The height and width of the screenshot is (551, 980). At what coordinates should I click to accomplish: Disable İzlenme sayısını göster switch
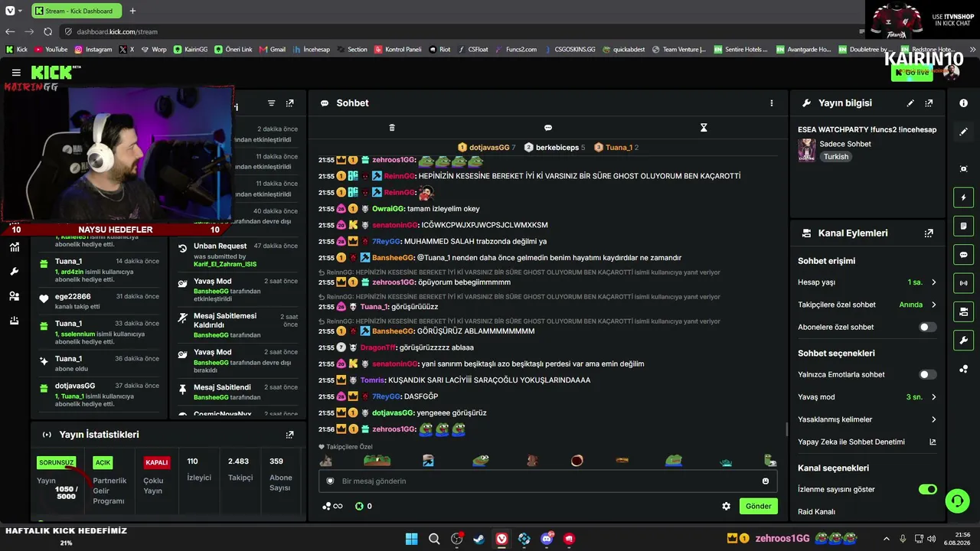pos(927,490)
